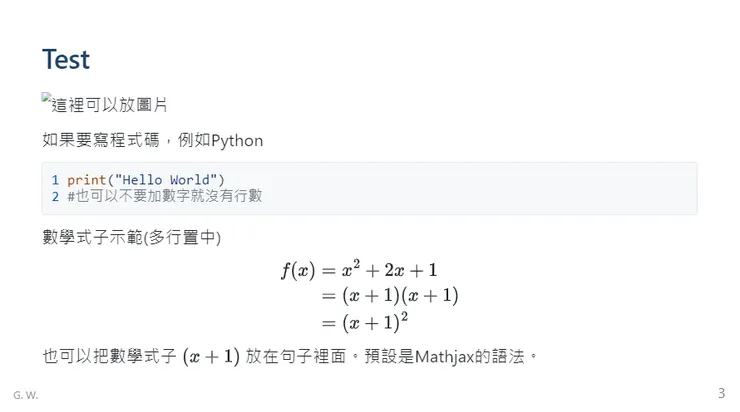Image resolution: width=740 pixels, height=412 pixels.
Task: Click line number 1 in code block
Action: [x=56, y=180]
